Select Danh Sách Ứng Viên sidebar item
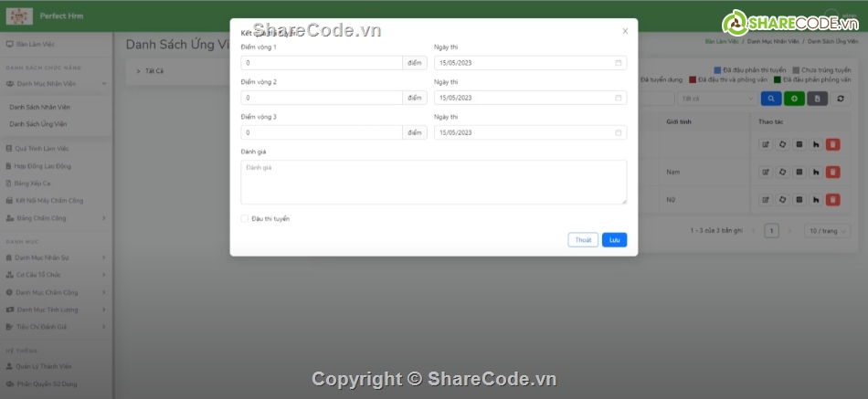 [38, 124]
